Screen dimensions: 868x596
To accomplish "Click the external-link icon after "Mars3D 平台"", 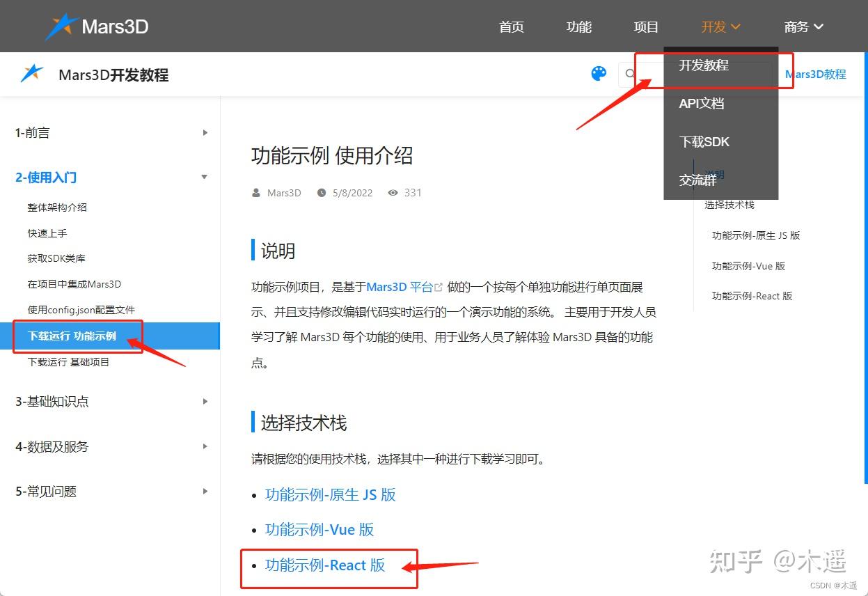I will [x=439, y=285].
